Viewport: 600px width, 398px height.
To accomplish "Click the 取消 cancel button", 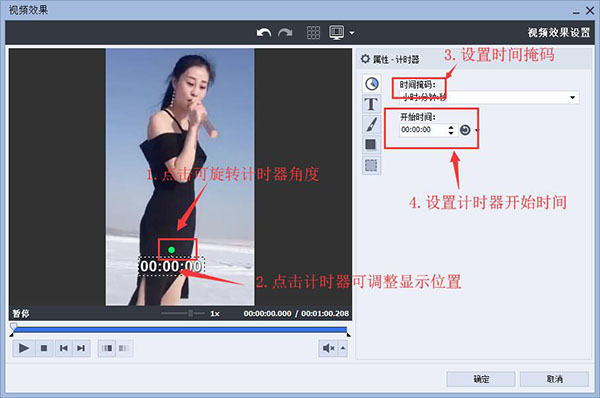I will coord(554,379).
